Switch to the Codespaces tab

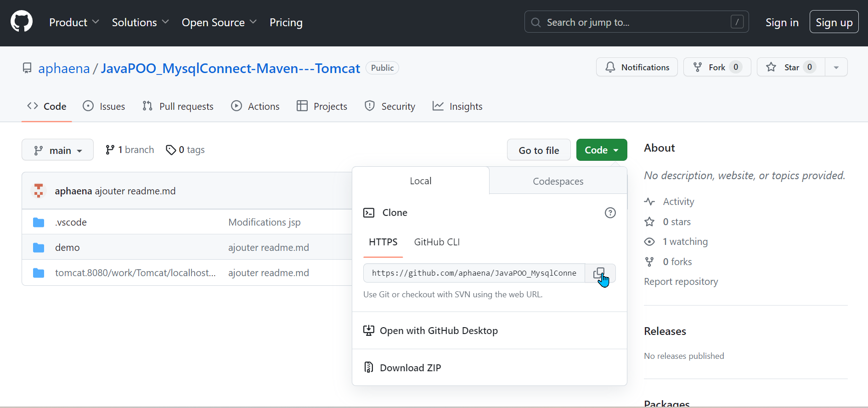click(558, 181)
